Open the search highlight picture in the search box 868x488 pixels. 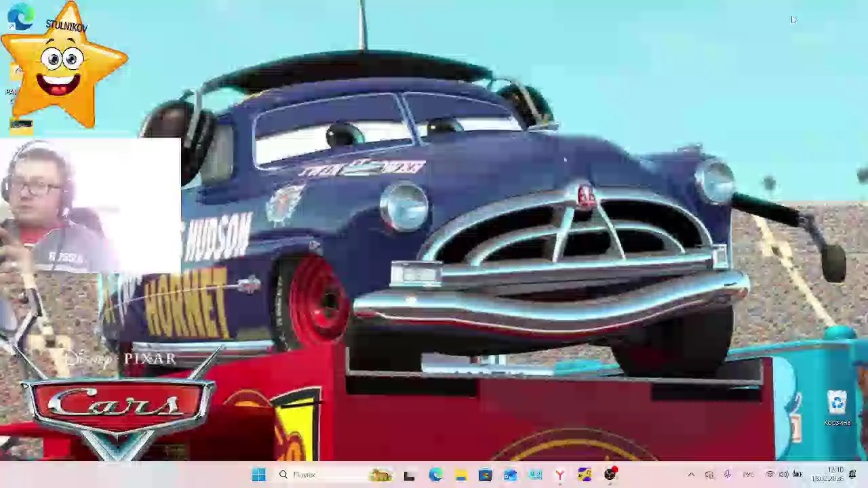(x=382, y=475)
